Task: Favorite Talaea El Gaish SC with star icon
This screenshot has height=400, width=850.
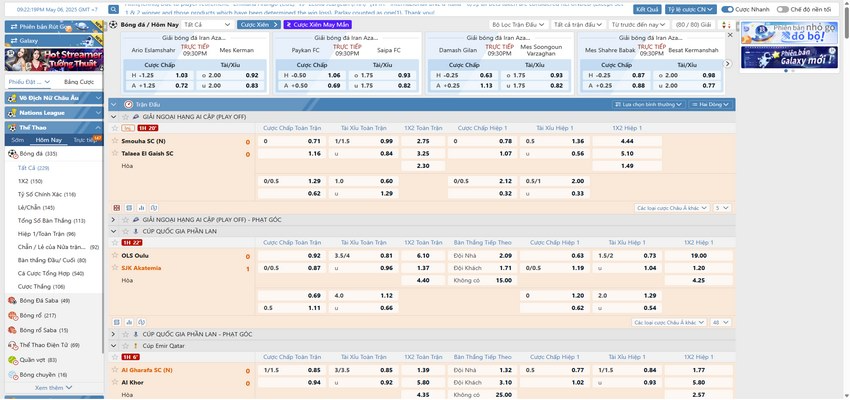Action: [115, 153]
